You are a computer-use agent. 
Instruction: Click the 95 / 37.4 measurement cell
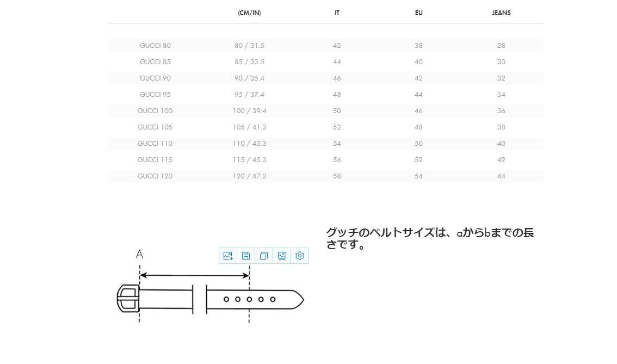click(249, 95)
